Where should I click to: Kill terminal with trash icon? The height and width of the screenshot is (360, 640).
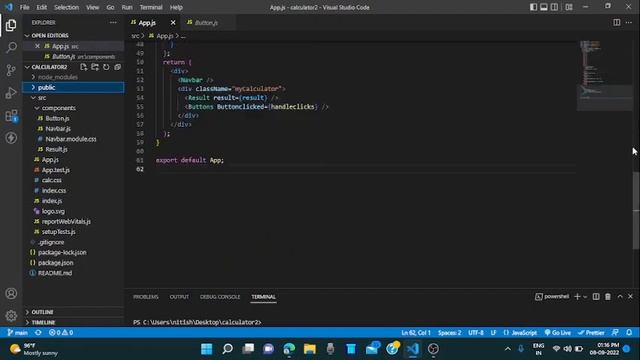coord(608,297)
